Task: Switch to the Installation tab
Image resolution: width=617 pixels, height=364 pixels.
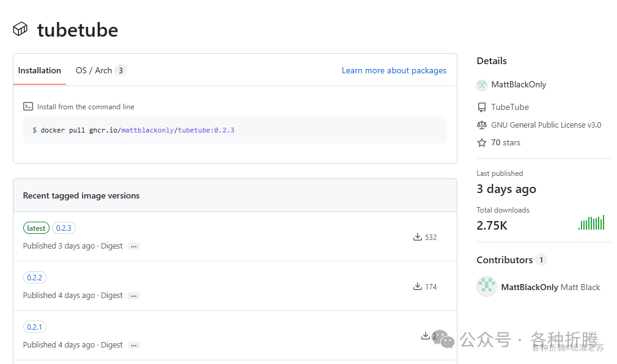Action: tap(39, 70)
